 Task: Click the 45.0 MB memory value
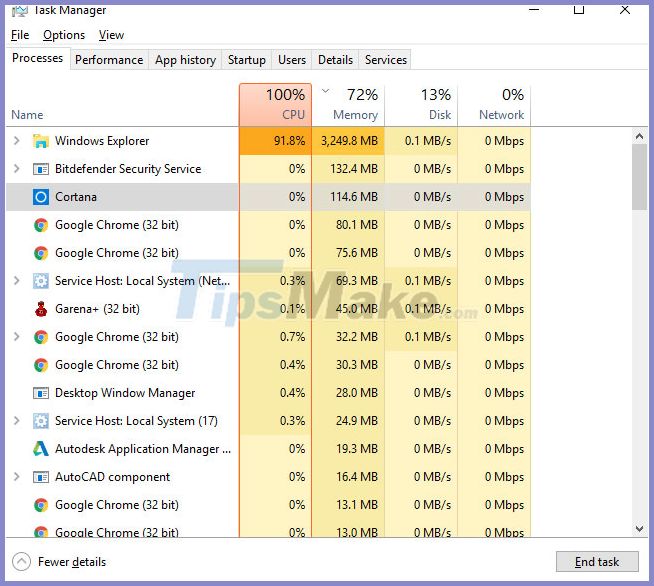357,309
